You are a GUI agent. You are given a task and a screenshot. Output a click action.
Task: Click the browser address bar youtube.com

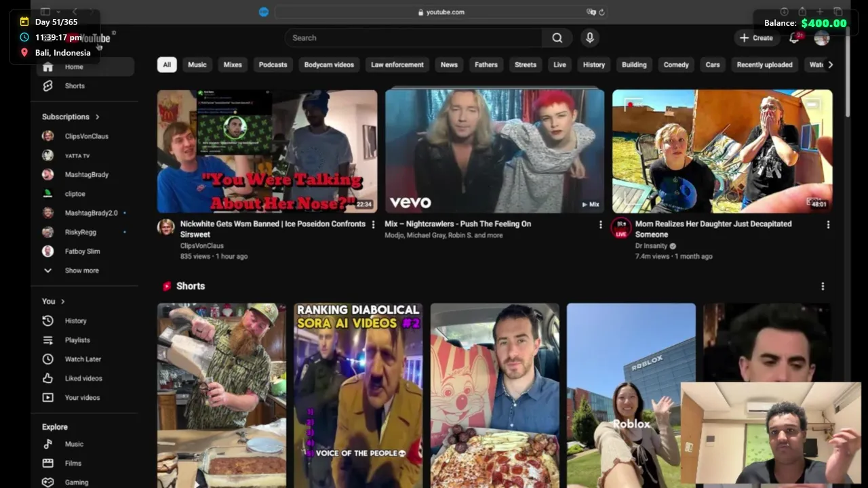(x=441, y=12)
